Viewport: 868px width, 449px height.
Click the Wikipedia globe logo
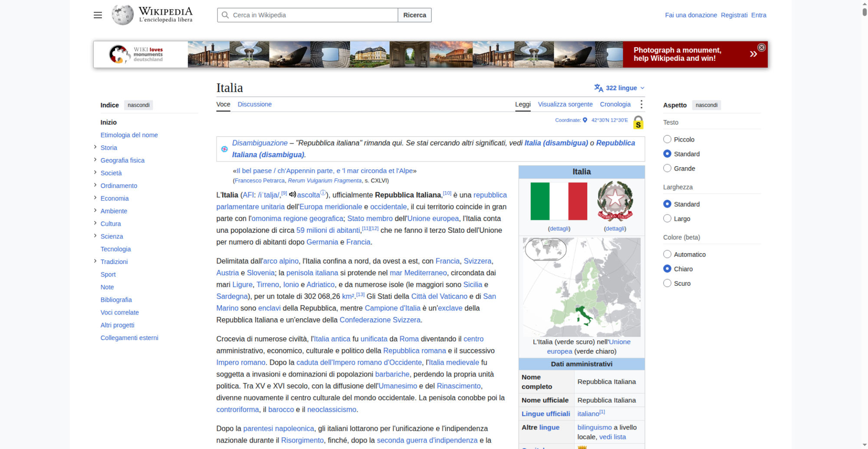click(123, 15)
